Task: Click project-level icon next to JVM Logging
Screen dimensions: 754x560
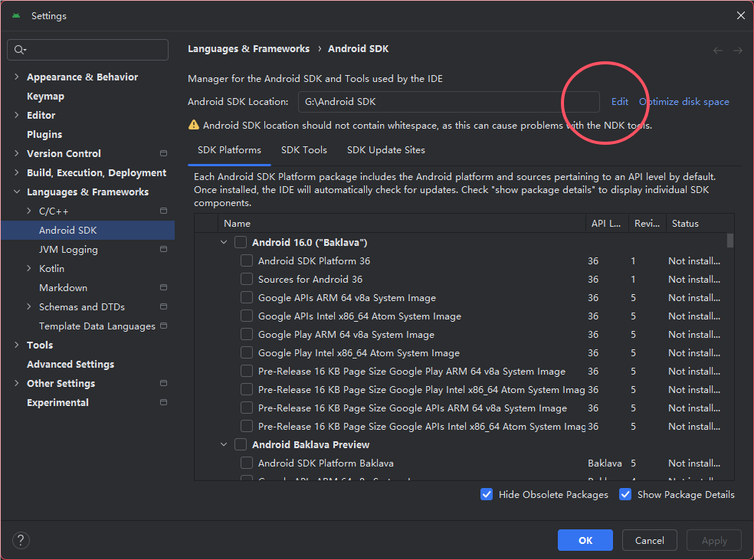Action: coord(163,249)
